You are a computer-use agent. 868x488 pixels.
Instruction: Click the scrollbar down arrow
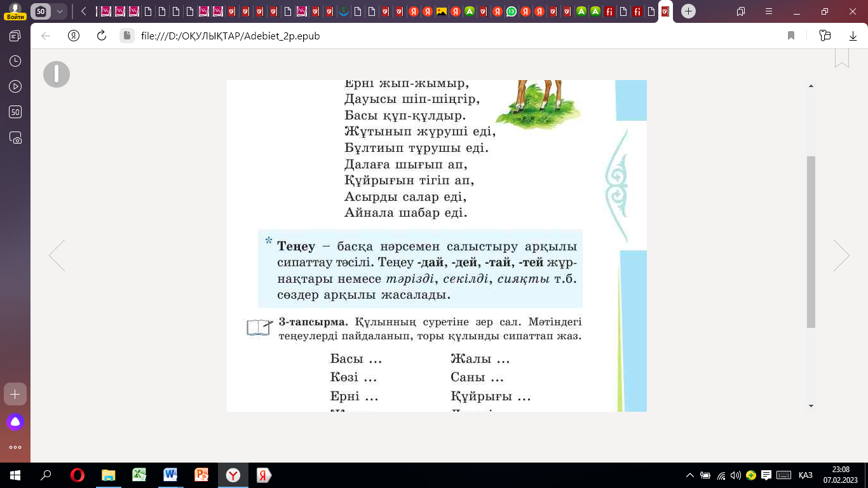(x=810, y=405)
